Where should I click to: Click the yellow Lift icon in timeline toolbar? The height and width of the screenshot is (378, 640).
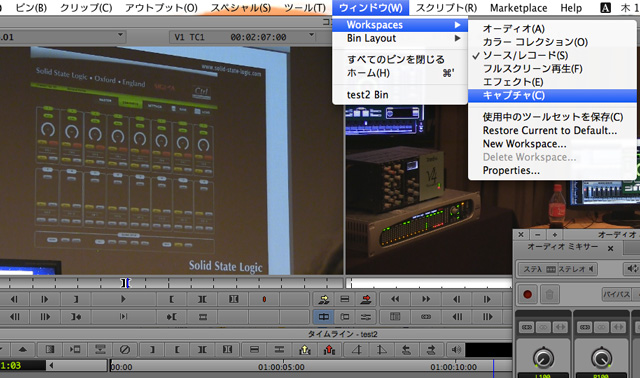(304, 349)
